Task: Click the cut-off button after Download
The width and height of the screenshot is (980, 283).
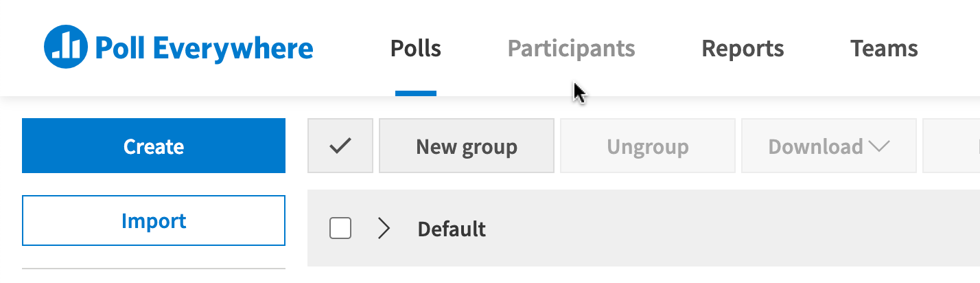Action: point(951,146)
